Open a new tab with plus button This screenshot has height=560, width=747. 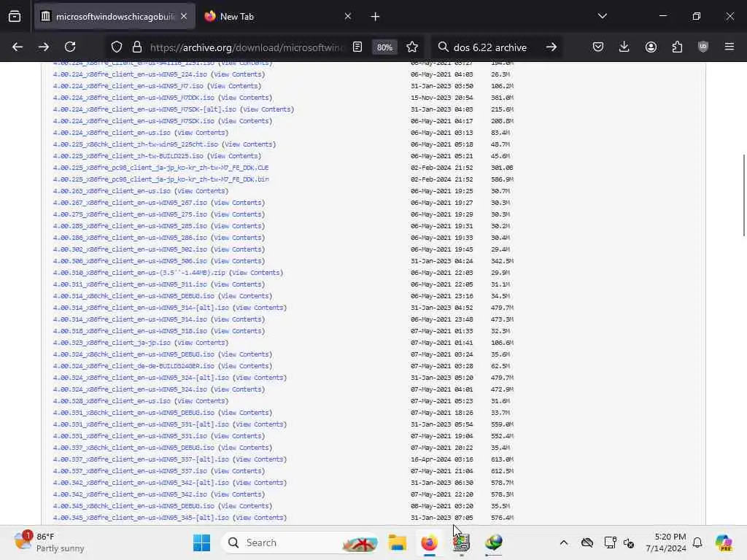click(375, 17)
